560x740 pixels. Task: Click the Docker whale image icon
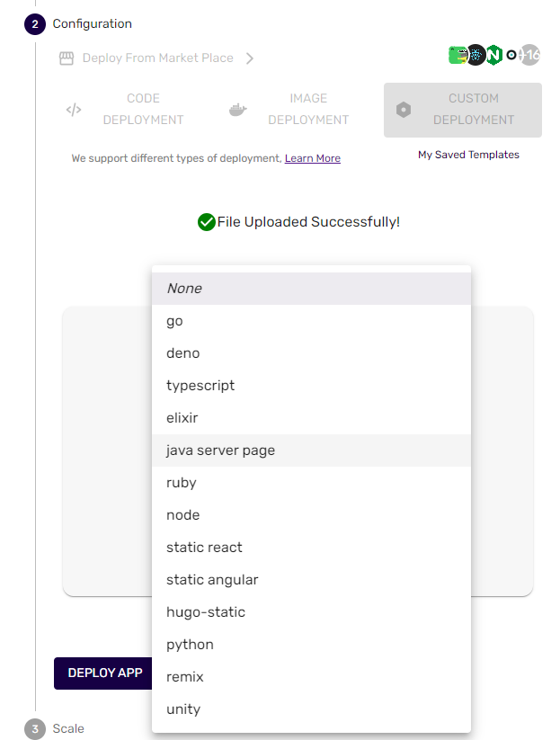tap(237, 110)
